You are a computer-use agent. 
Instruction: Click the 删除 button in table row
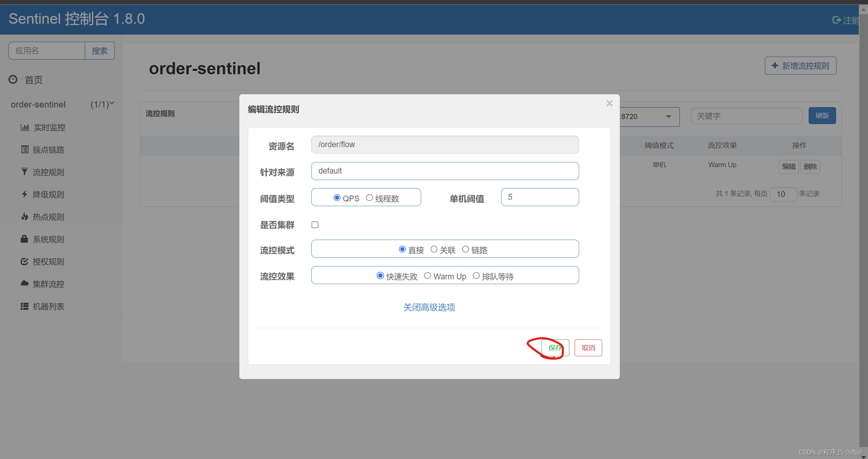810,166
